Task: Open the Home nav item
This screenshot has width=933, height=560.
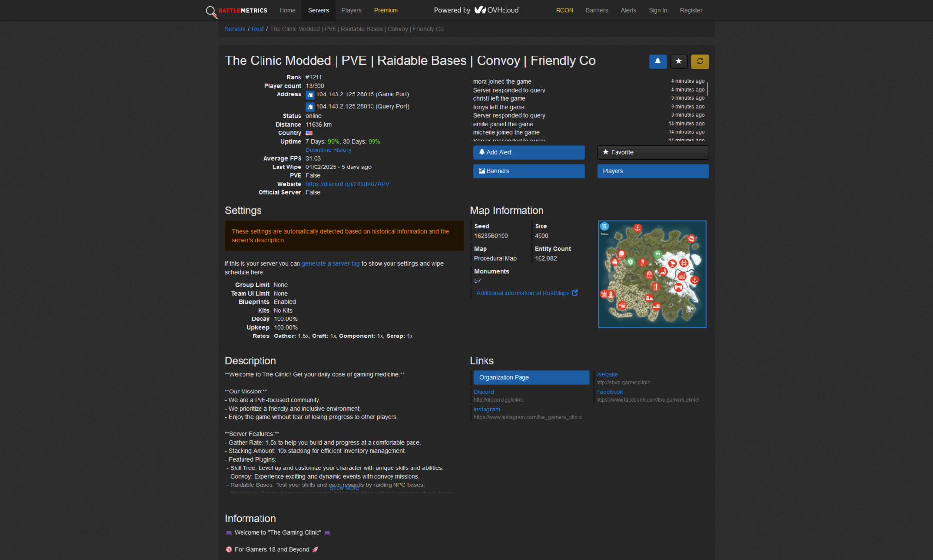Action: coord(288,10)
